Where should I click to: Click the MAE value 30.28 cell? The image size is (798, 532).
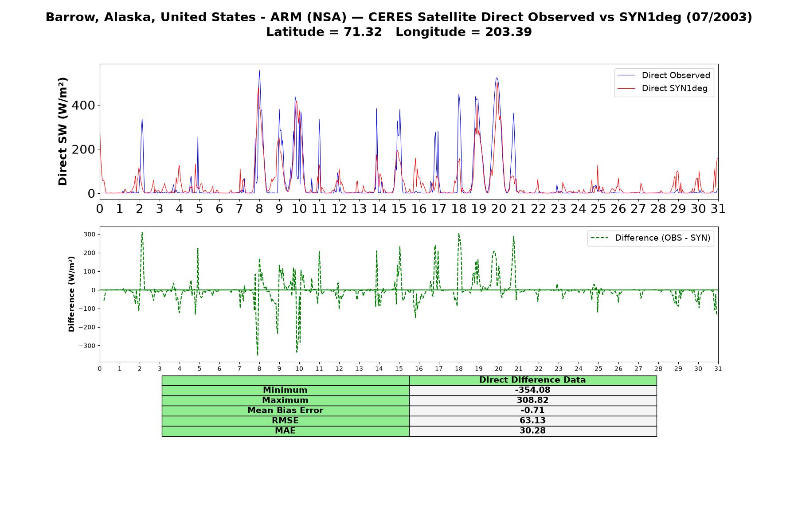533,431
